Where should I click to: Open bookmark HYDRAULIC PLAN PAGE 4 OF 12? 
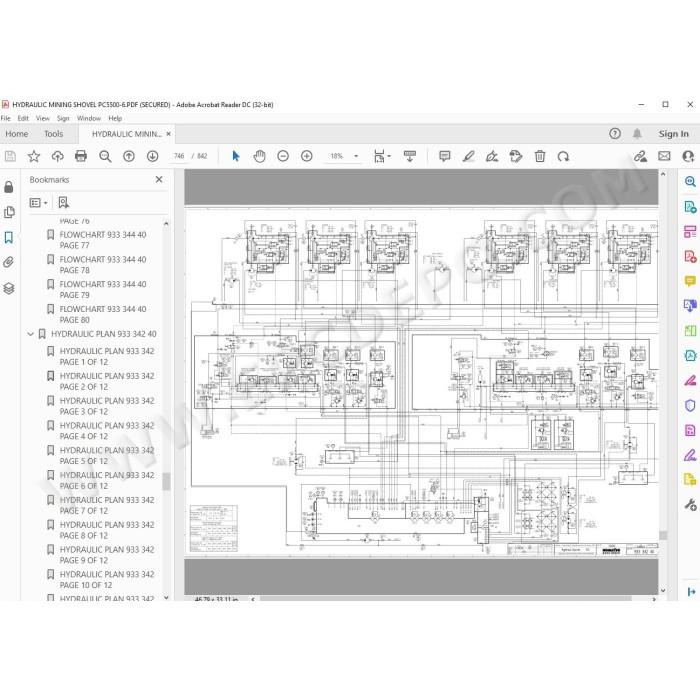pos(107,431)
